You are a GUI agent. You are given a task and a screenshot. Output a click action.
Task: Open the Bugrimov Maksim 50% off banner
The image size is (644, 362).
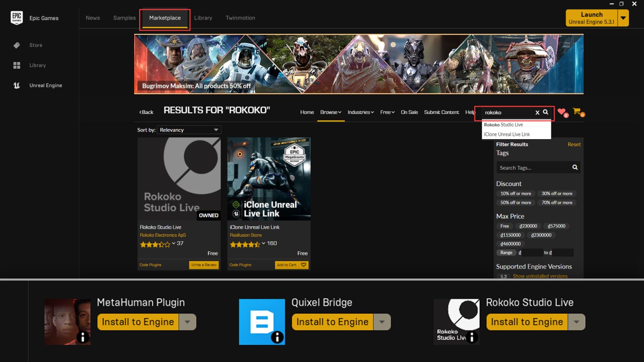pyautogui.click(x=358, y=64)
